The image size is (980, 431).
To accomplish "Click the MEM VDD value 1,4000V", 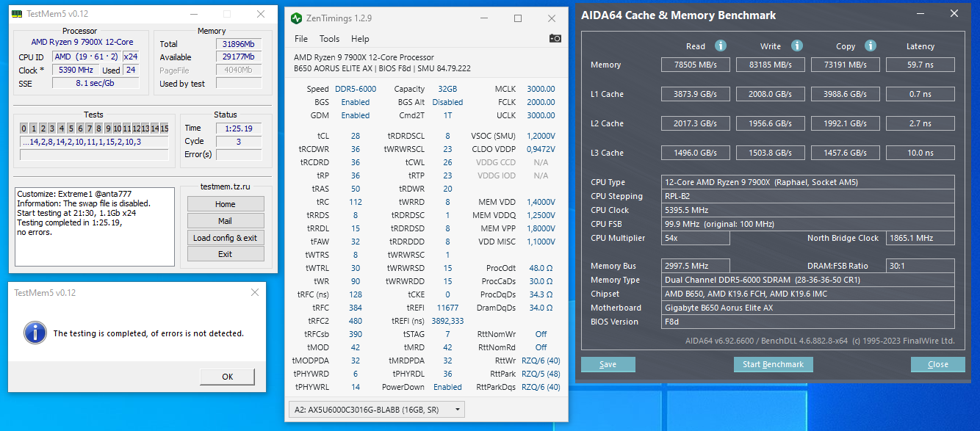I will click(x=541, y=202).
